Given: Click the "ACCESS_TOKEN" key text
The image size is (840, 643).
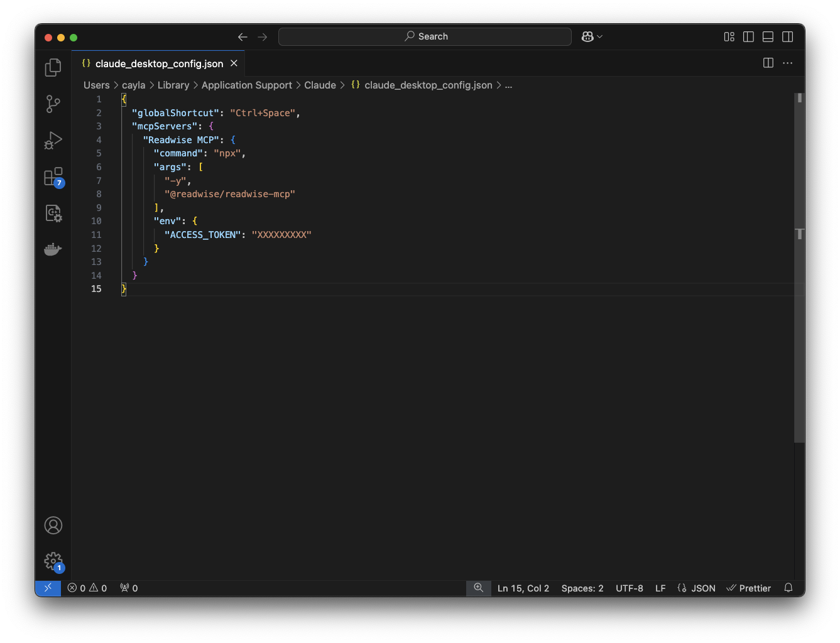Looking at the screenshot, I should coord(203,235).
